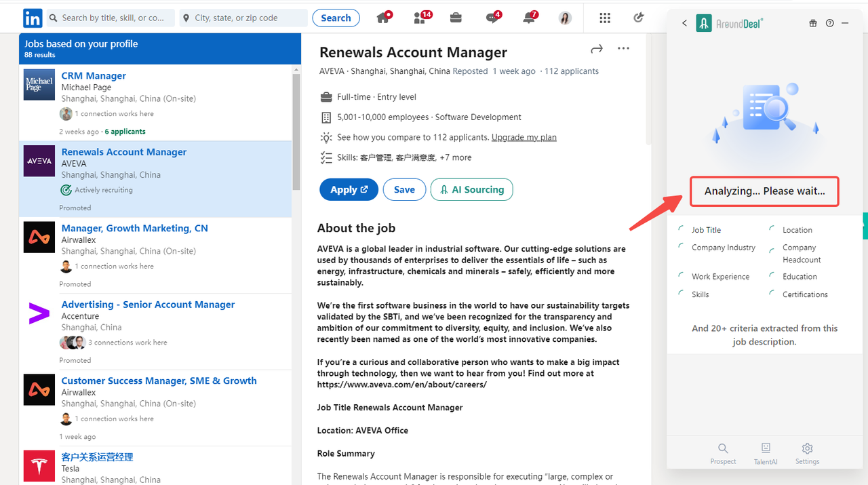The height and width of the screenshot is (485, 868).
Task: Click the Upgrade my plan link
Action: click(524, 138)
